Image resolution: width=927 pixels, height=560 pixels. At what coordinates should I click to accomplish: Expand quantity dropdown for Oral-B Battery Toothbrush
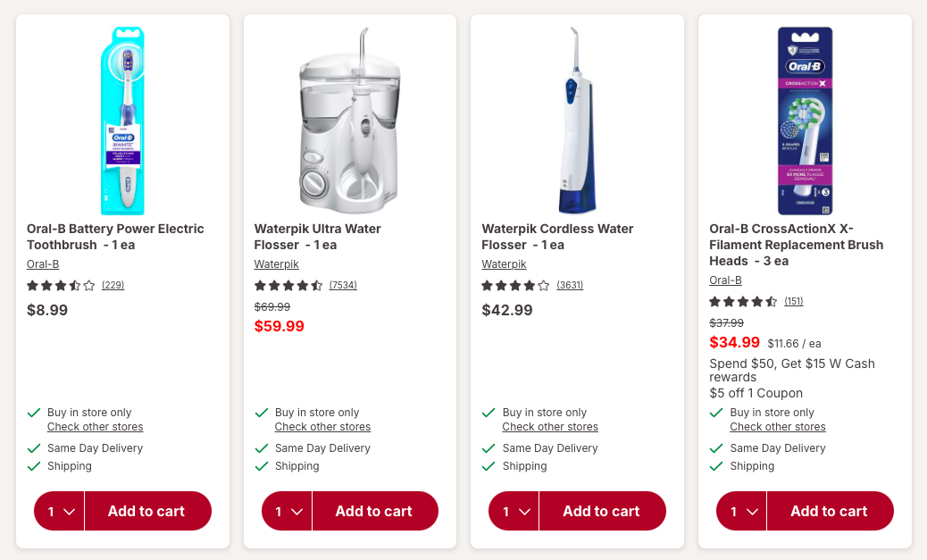point(60,512)
